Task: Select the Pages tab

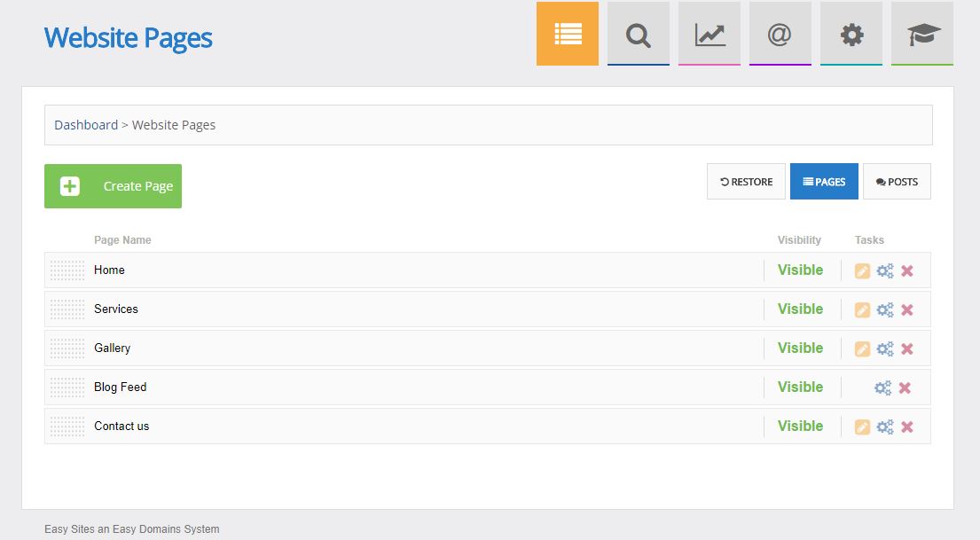Action: [824, 182]
